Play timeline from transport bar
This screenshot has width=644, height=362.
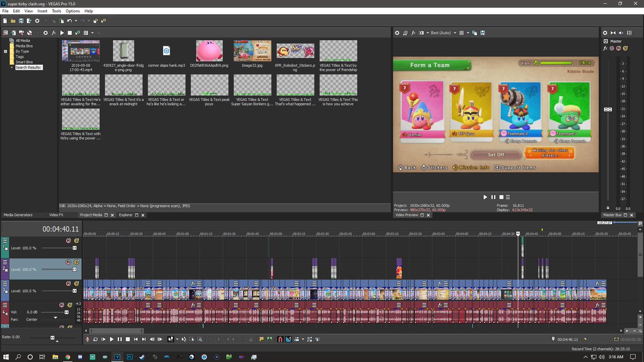click(112, 339)
